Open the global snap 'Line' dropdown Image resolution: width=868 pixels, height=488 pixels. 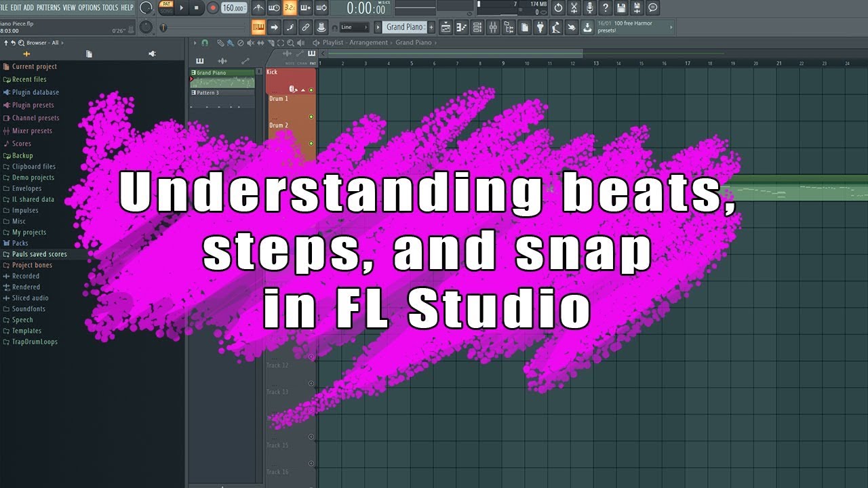click(x=354, y=27)
